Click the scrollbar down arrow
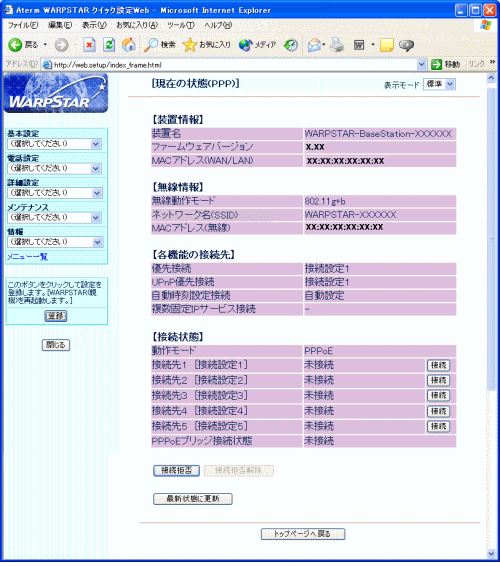Viewport: 500px width, 566px height. [x=491, y=554]
